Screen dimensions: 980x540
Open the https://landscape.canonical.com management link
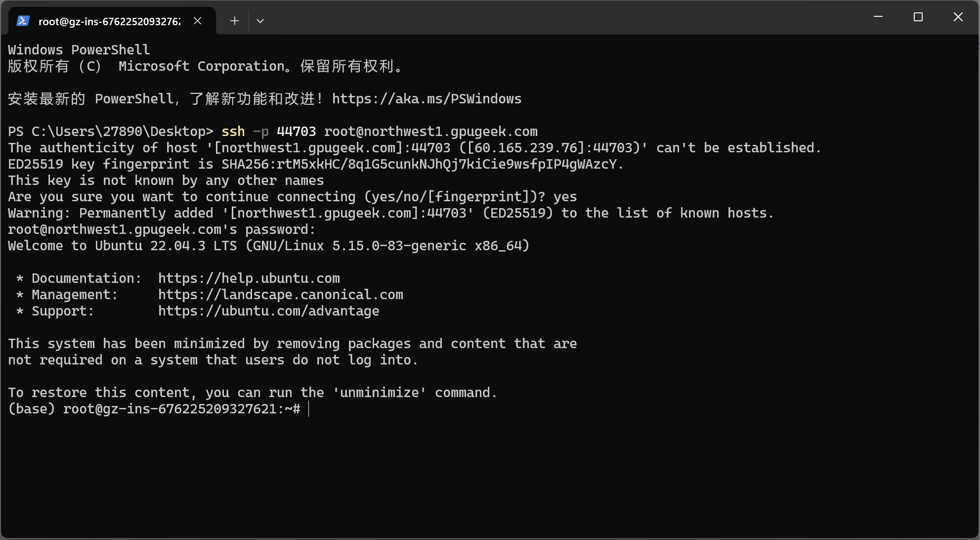(x=281, y=295)
